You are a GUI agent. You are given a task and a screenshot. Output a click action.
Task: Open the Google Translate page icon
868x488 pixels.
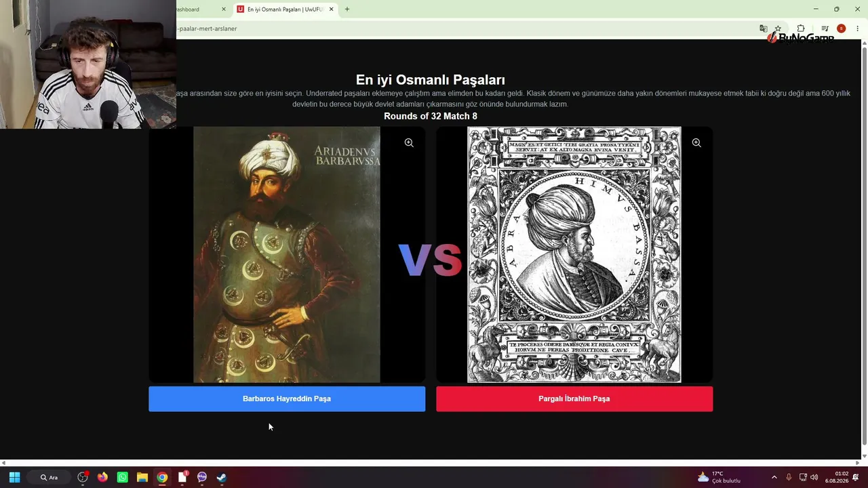(764, 28)
